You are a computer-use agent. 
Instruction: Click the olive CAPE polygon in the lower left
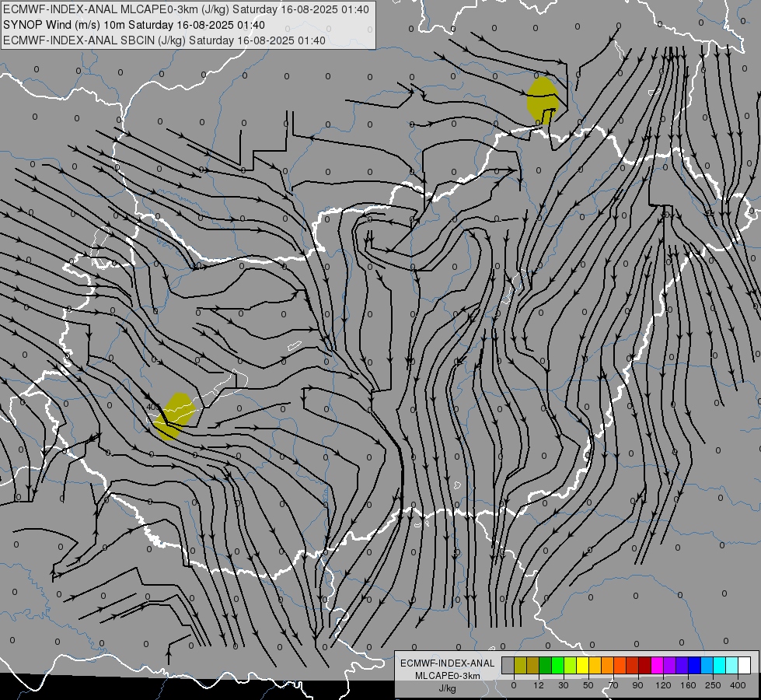(x=174, y=416)
